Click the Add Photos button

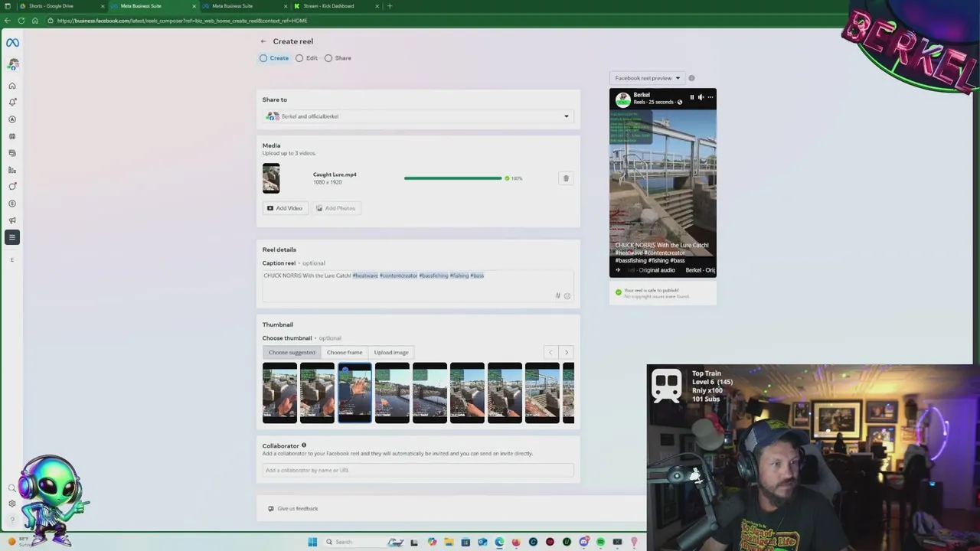tap(336, 208)
